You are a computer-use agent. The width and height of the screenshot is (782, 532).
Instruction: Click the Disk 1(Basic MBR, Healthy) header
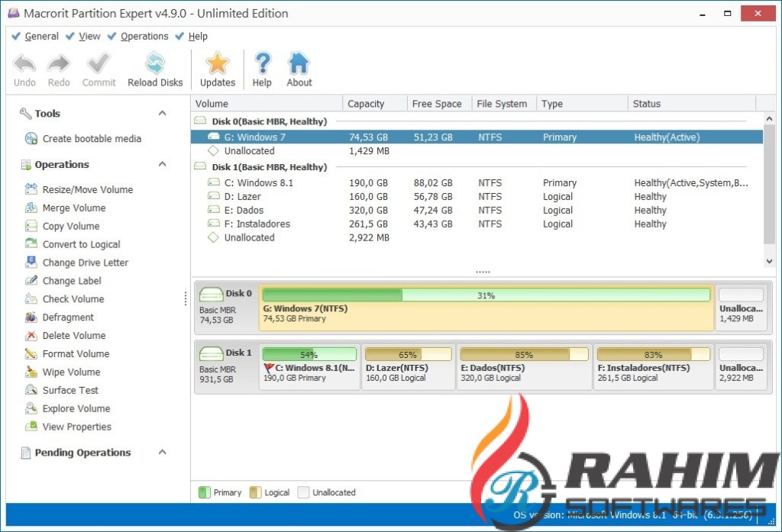tap(270, 167)
